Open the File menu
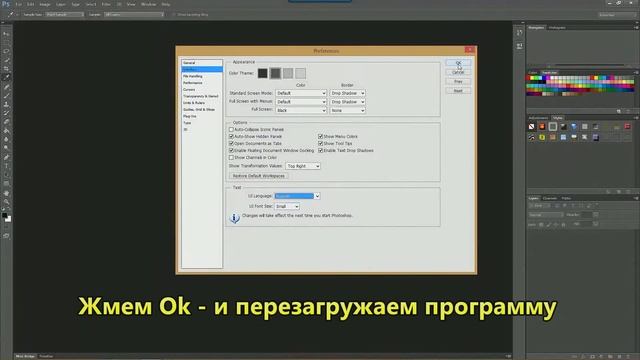 coord(19,4)
